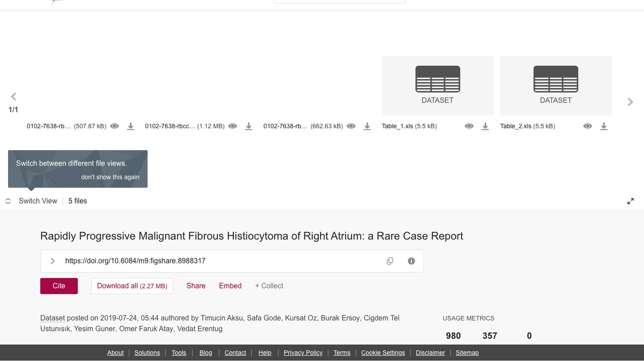Click the Cite button
This screenshot has width=644, height=362.
pyautogui.click(x=59, y=286)
